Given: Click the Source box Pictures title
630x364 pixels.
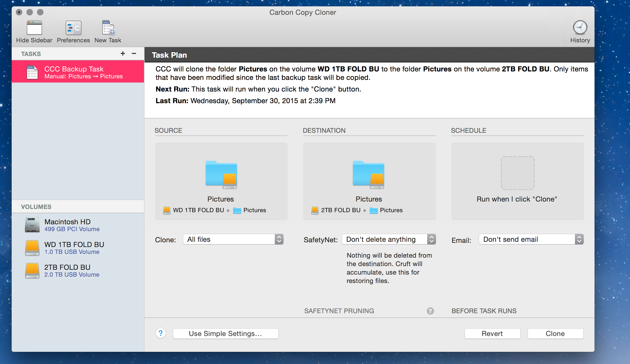Looking at the screenshot, I should point(220,199).
